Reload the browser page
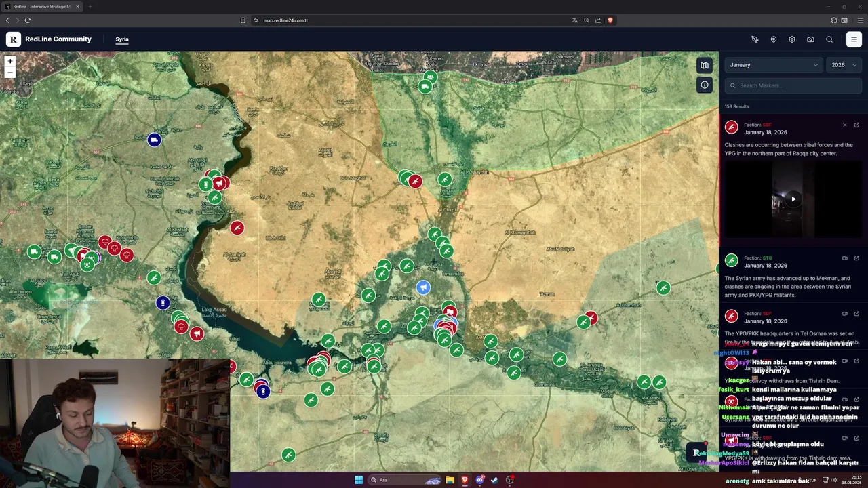 click(28, 20)
